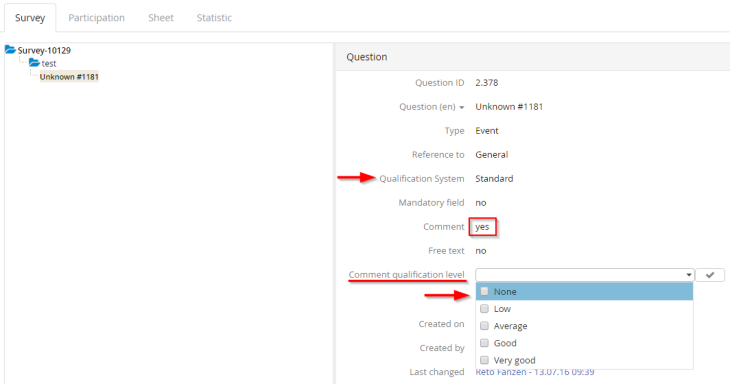
Task: Switch to the Participation tab
Action: coord(96,18)
